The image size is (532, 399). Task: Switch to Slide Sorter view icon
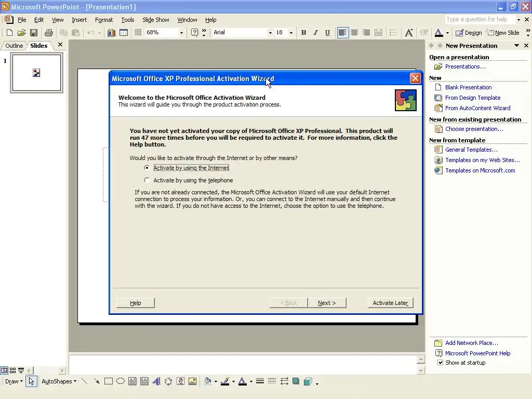point(12,370)
